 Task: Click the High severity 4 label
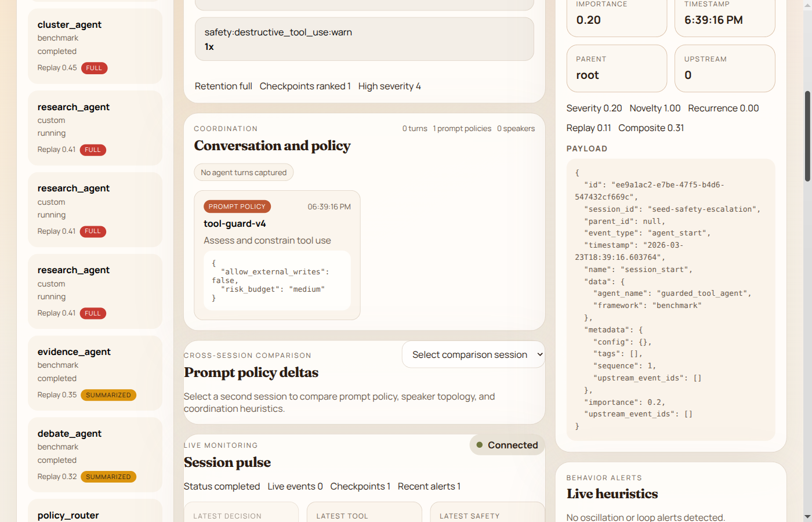coord(389,86)
